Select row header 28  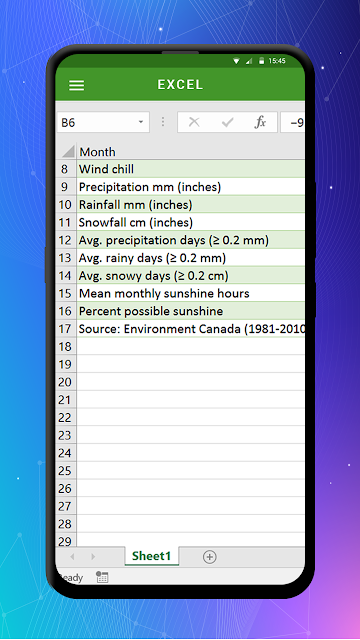[x=66, y=524]
